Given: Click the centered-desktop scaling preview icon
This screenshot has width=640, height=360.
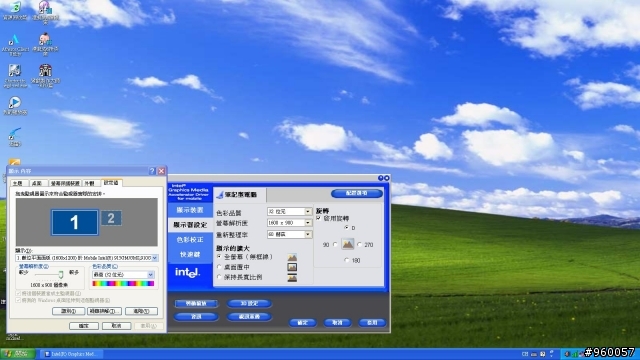Looking at the screenshot, I should click(x=292, y=267).
